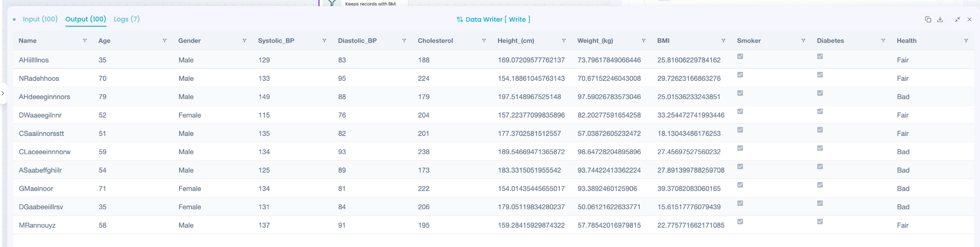Toggle Diabetes checkbox for AHdeeeginnnors
Viewport: 980px width, 247px height.
pos(820,93)
